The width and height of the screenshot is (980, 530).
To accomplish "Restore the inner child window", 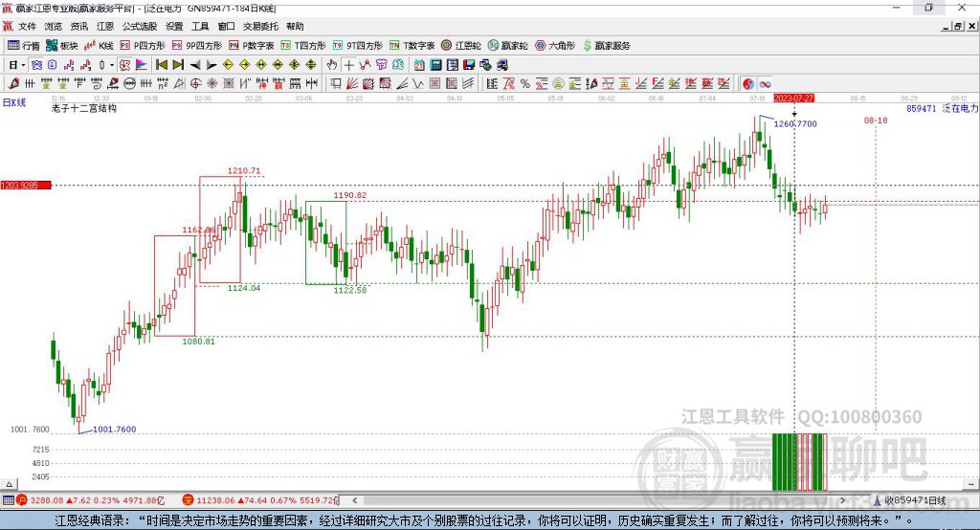I will click(959, 26).
